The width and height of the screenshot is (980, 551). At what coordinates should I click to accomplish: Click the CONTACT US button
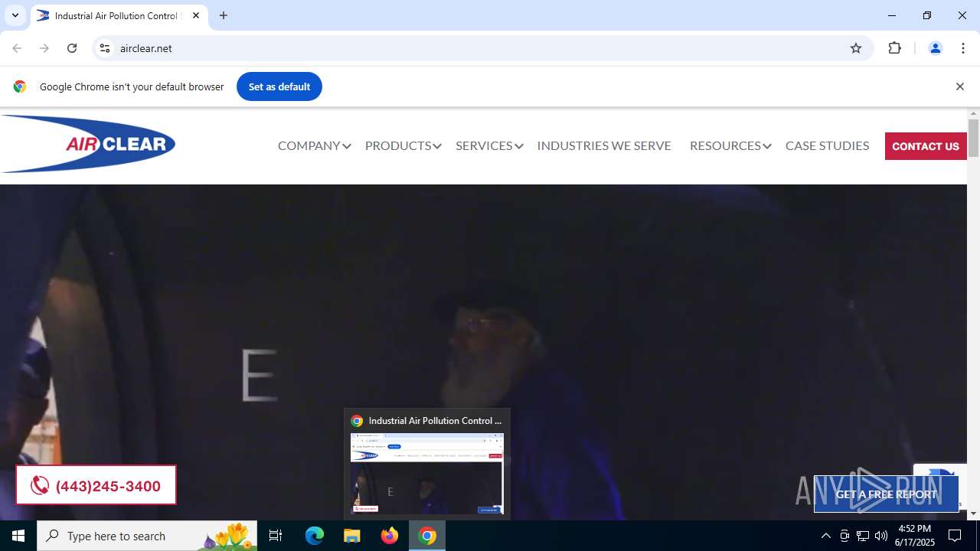(x=926, y=146)
